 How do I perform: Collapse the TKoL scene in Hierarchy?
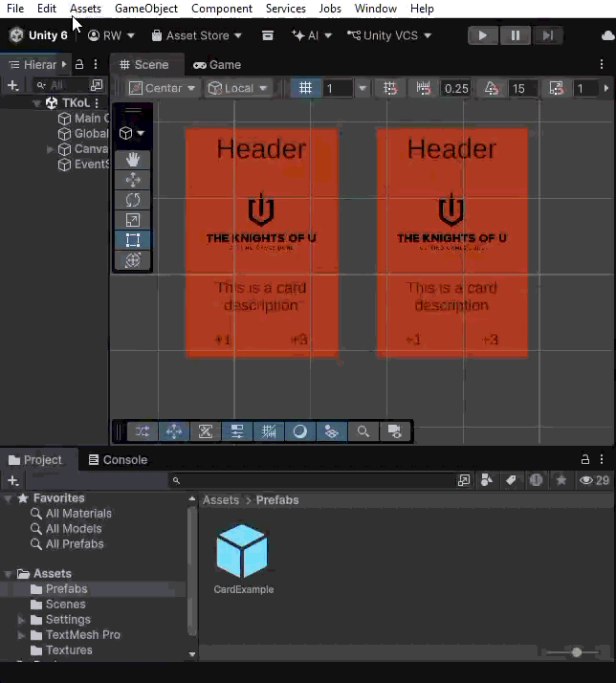36,103
